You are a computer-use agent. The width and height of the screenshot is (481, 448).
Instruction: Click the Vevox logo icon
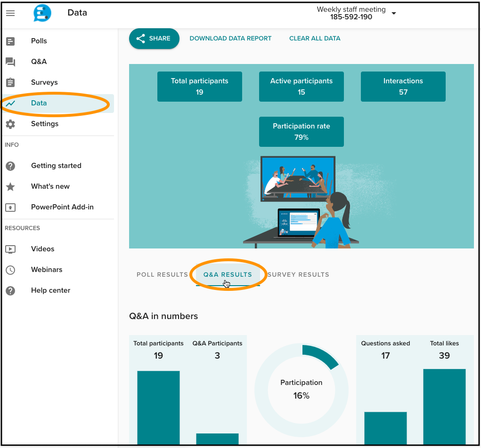pyautogui.click(x=42, y=13)
